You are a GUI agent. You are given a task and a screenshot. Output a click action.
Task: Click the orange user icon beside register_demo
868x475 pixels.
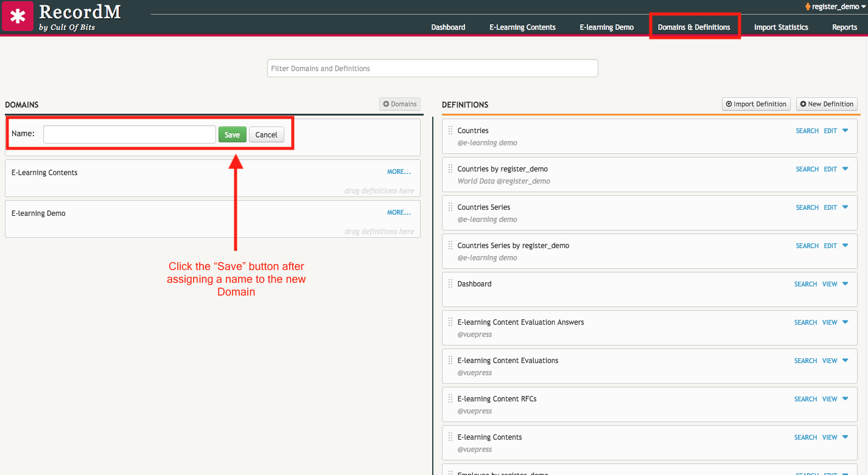(808, 7)
